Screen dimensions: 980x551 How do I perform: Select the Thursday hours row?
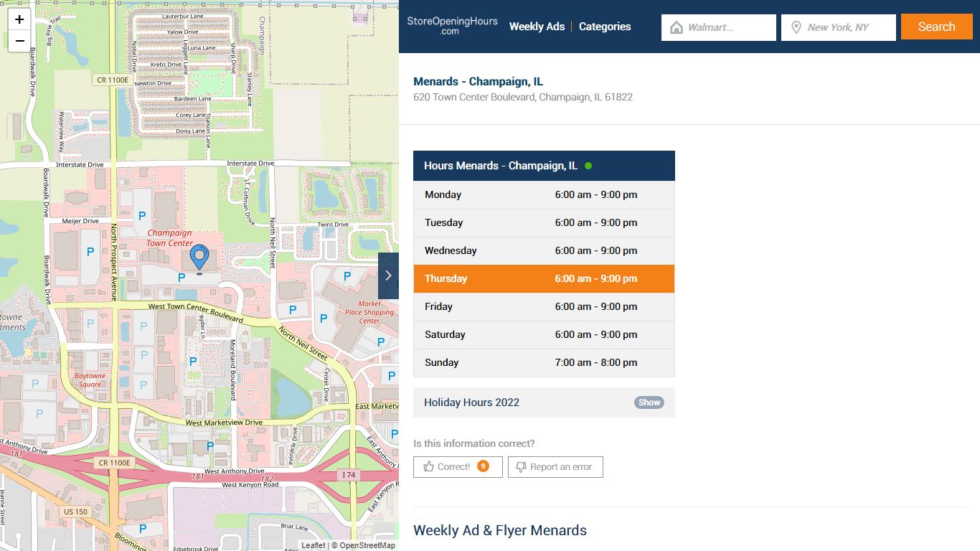[x=544, y=278]
